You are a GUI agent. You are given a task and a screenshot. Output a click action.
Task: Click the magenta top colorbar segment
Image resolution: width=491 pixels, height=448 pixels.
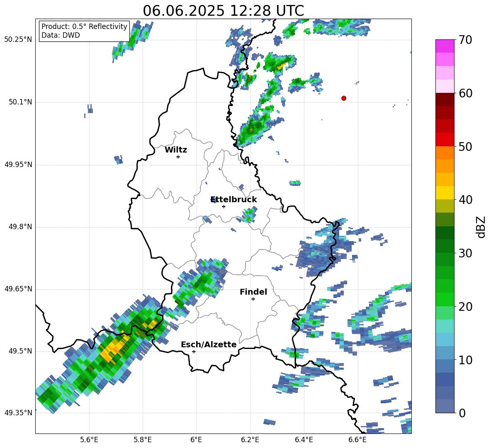coord(445,46)
